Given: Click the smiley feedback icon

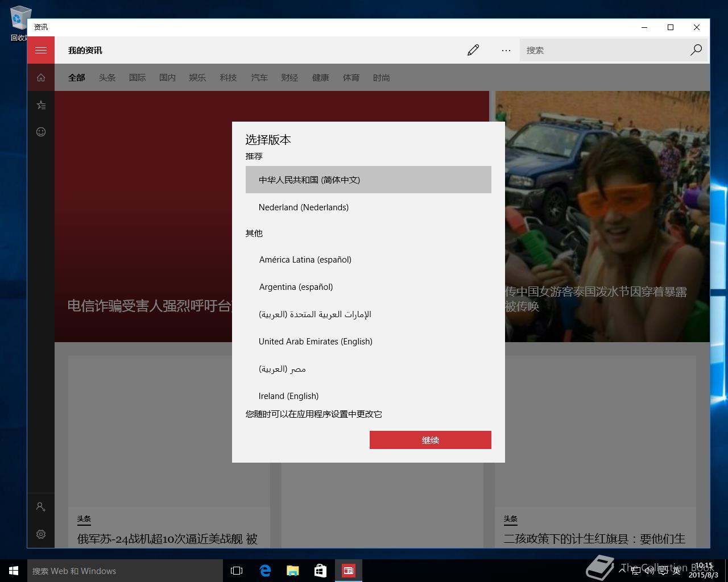Looking at the screenshot, I should (41, 132).
